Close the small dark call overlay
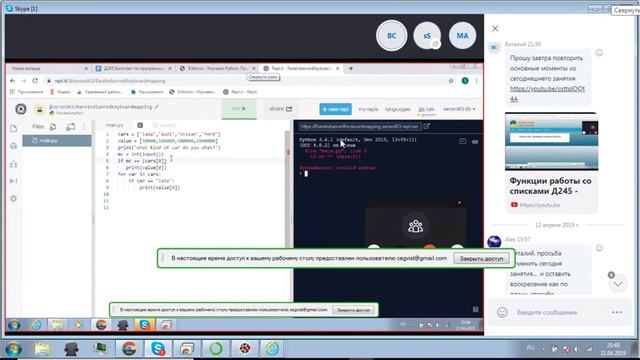Screen dimensions: 640x360 [459, 203]
